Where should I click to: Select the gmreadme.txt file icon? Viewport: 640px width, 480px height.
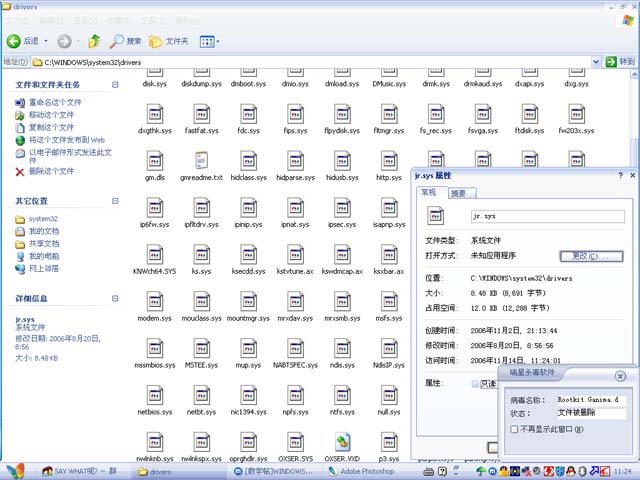coord(201,162)
